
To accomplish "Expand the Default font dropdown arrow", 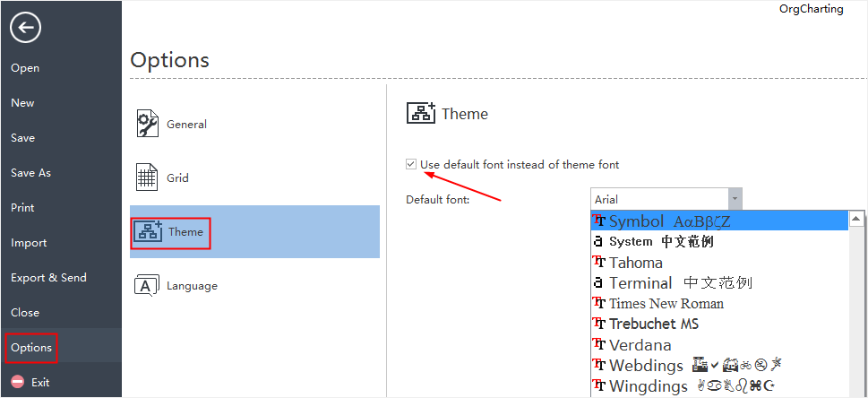I will click(x=735, y=198).
